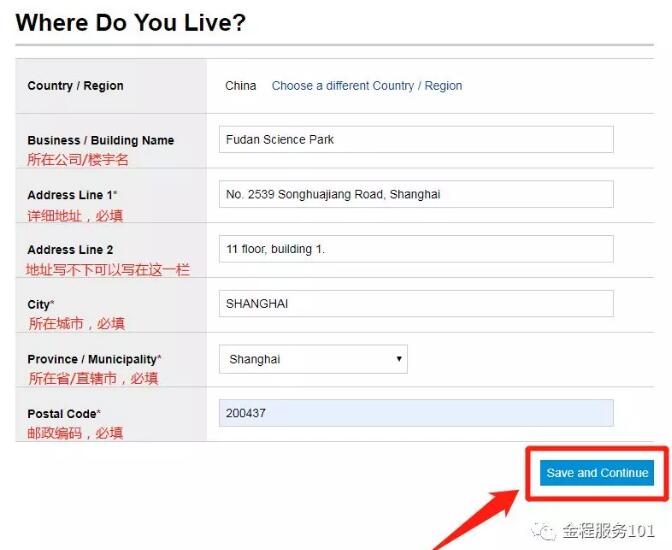Viewport: 672px width, 550px height.
Task: Click the 金程服务101 watermark text
Action: click(x=608, y=531)
